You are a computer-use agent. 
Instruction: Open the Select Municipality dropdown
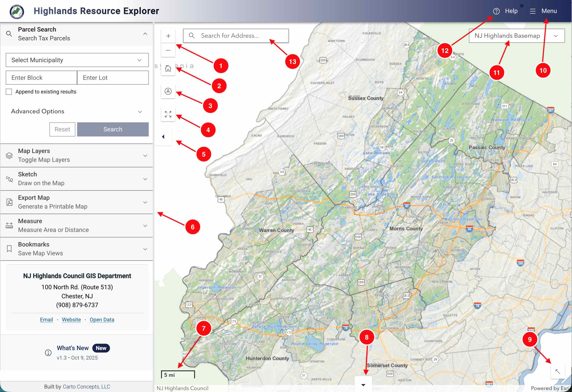(77, 60)
